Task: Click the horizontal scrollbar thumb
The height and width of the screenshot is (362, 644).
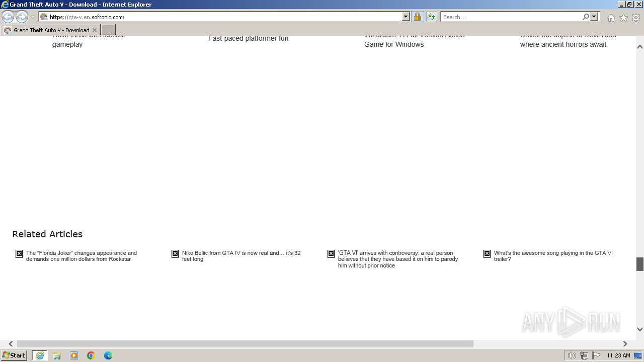Action: (245, 344)
